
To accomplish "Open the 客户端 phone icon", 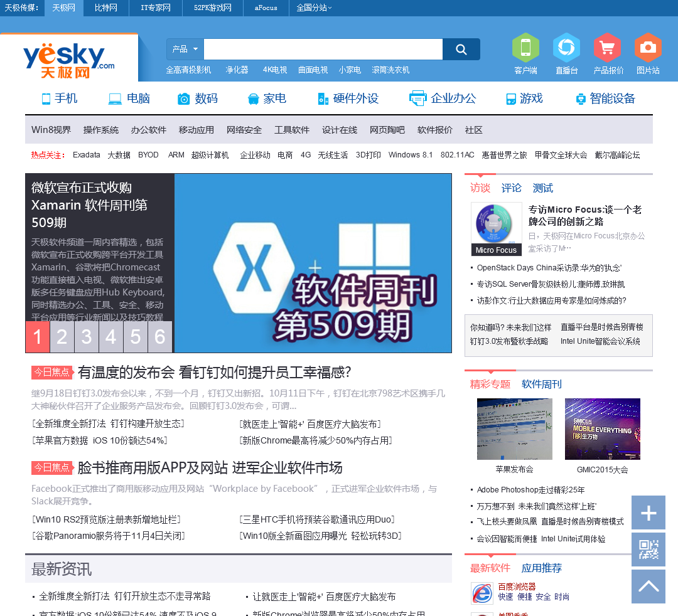I will pyautogui.click(x=525, y=48).
